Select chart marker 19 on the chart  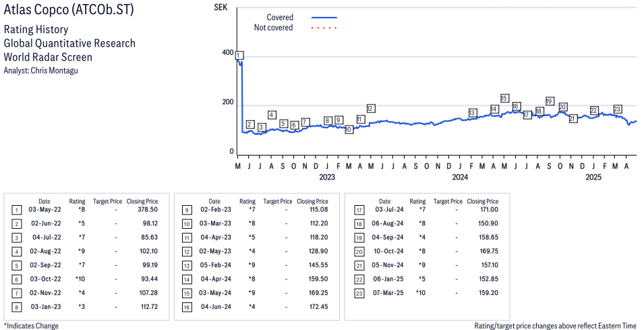point(550,101)
